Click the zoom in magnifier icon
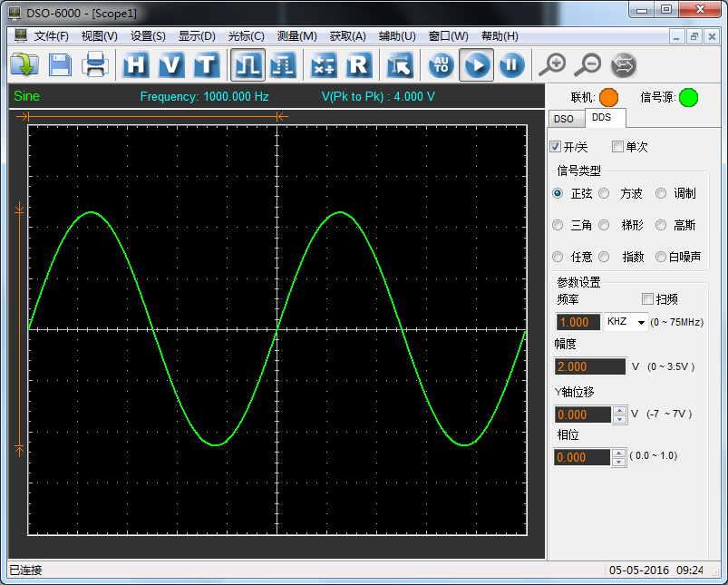This screenshot has width=728, height=585. 552,64
